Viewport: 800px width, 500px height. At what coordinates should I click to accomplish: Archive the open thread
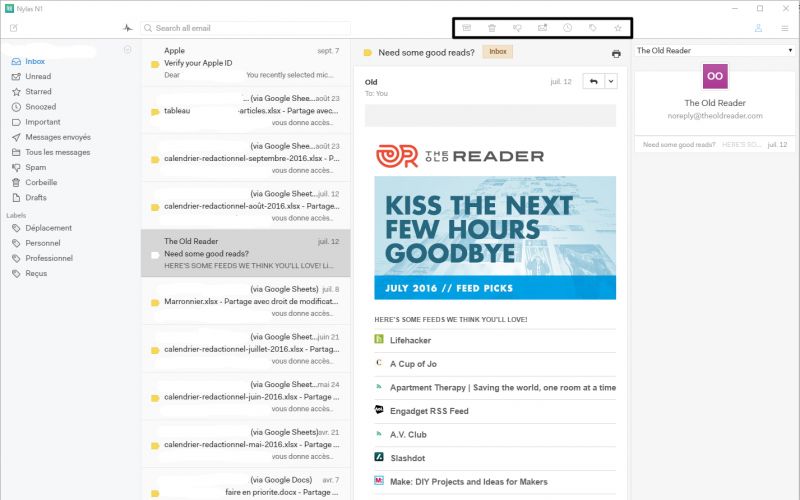point(466,28)
